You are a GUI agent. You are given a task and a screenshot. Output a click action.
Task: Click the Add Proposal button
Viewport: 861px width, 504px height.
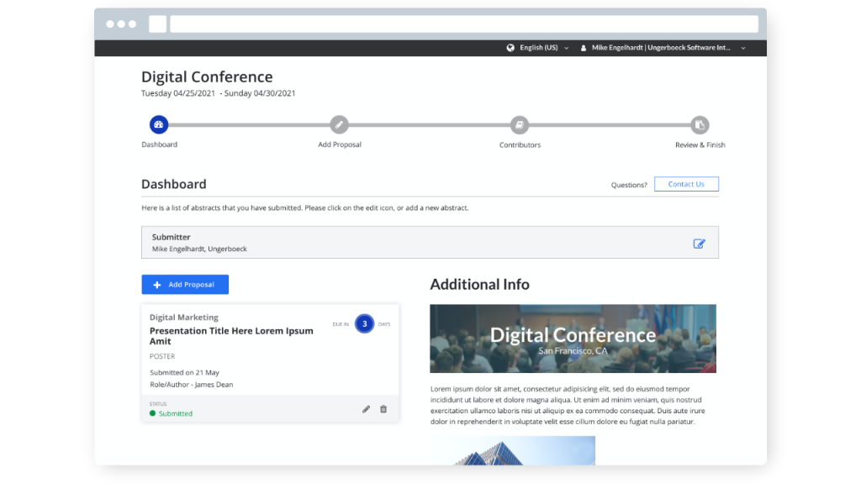tap(185, 285)
